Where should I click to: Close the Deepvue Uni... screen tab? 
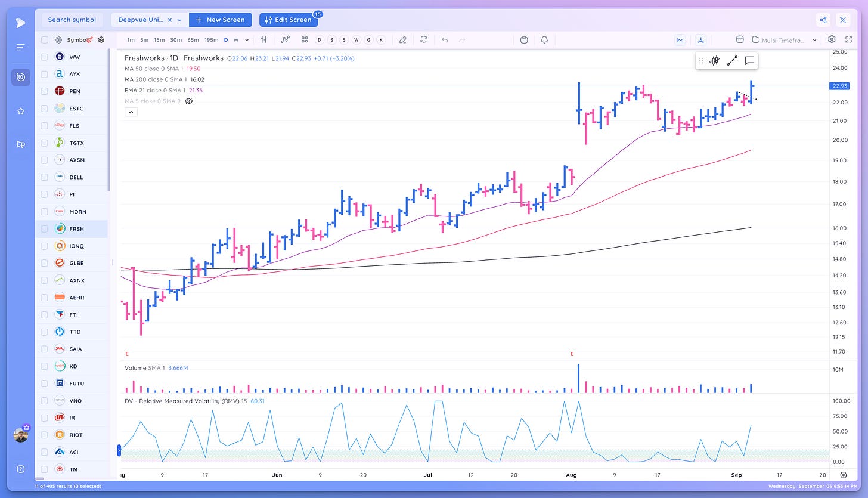click(x=169, y=20)
